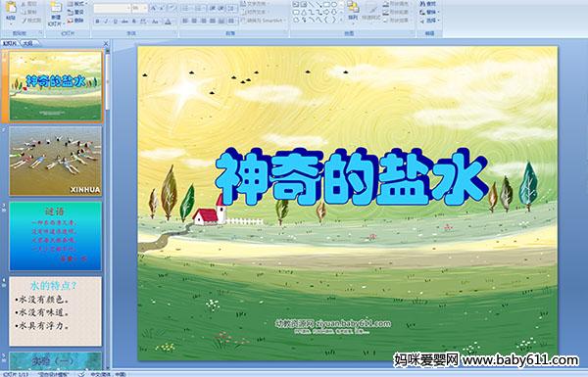Switch to the Slides pane tab

(10, 43)
